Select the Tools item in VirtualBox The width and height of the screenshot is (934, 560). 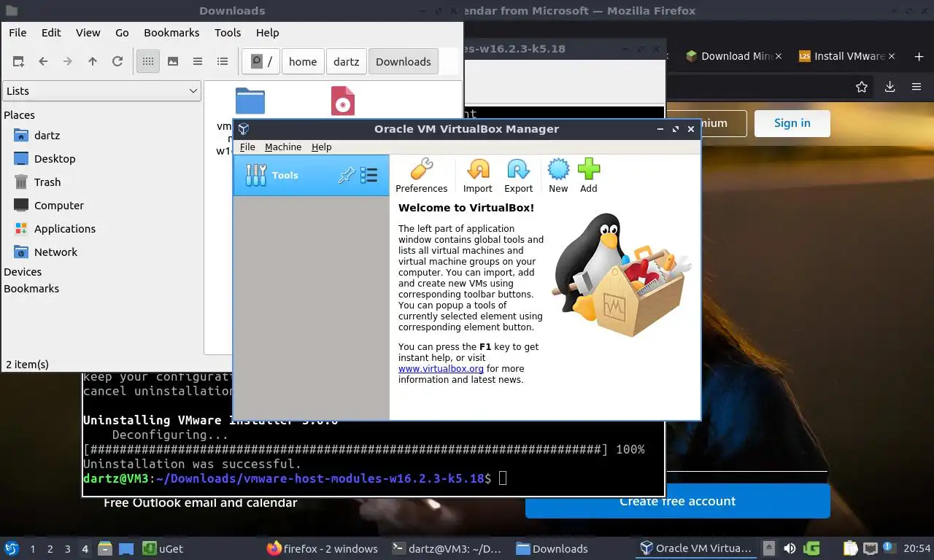click(311, 175)
